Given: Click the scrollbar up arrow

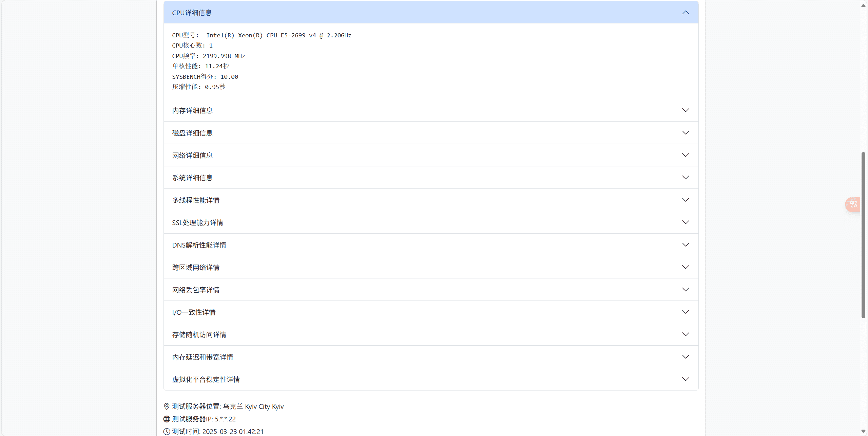Looking at the screenshot, I should point(863,5).
